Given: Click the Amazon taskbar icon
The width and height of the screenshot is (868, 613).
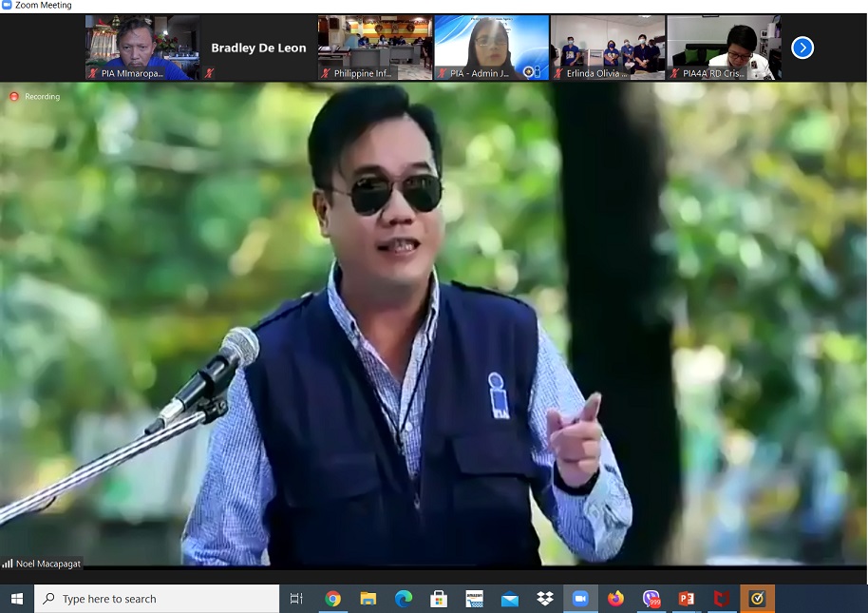Looking at the screenshot, I should point(474,599).
